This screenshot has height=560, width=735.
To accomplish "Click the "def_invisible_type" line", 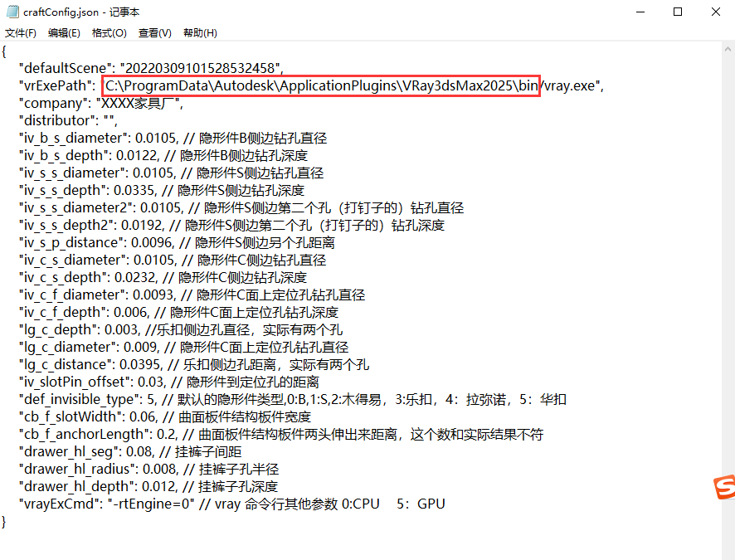I will pos(293,399).
